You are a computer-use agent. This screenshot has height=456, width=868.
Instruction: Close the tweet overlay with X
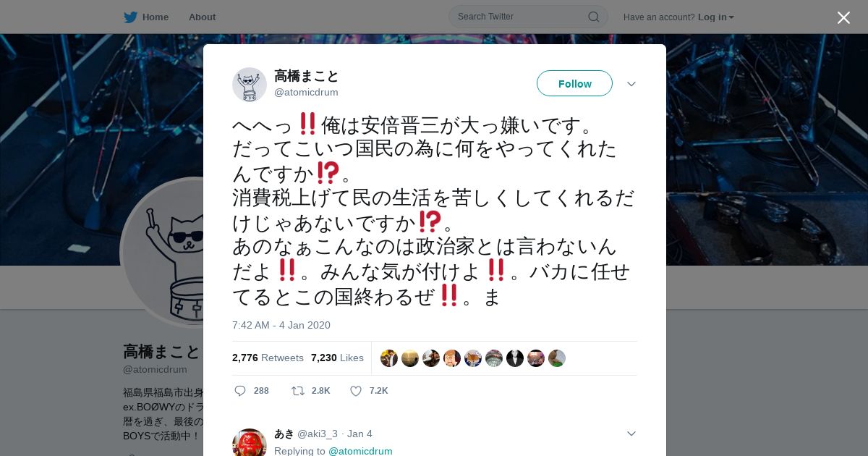(843, 17)
